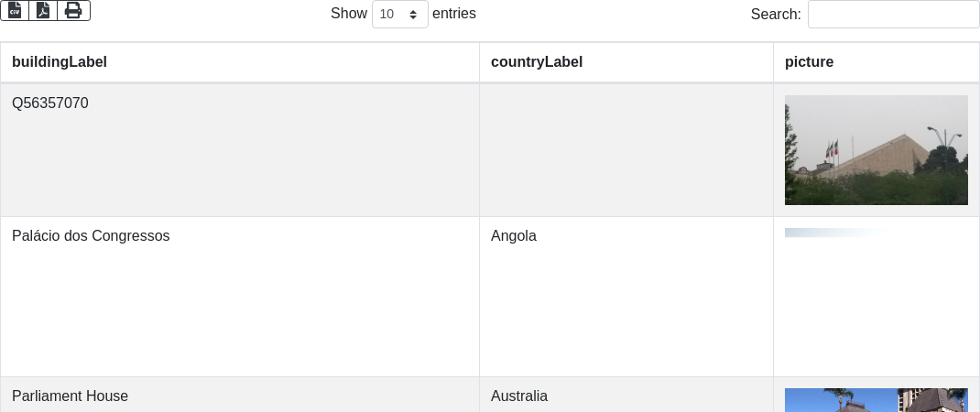
Task: Export the table as CSV
Action: point(15,10)
